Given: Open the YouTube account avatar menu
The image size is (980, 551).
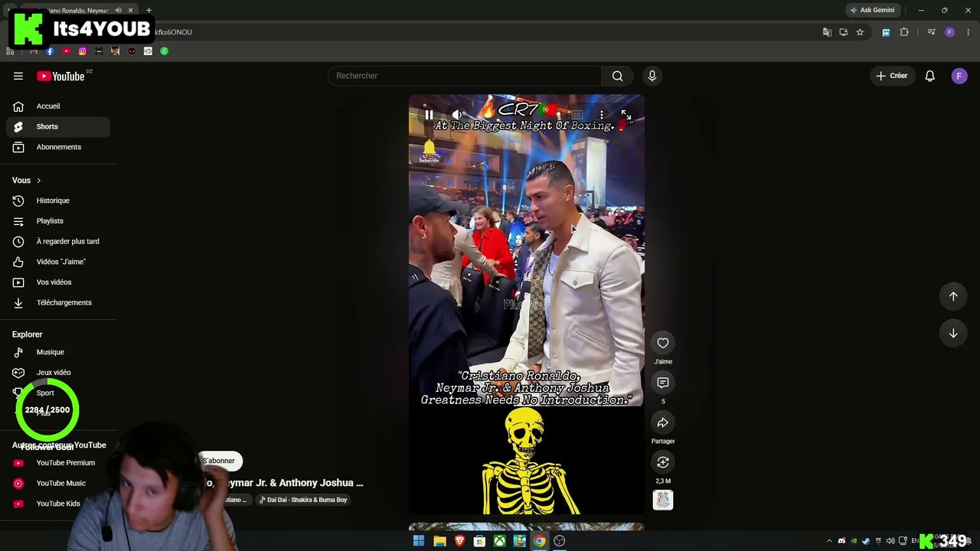Looking at the screenshot, I should [x=959, y=76].
